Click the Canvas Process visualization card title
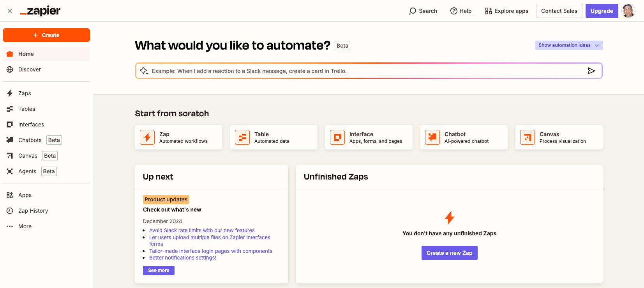644x288 pixels. [549, 134]
